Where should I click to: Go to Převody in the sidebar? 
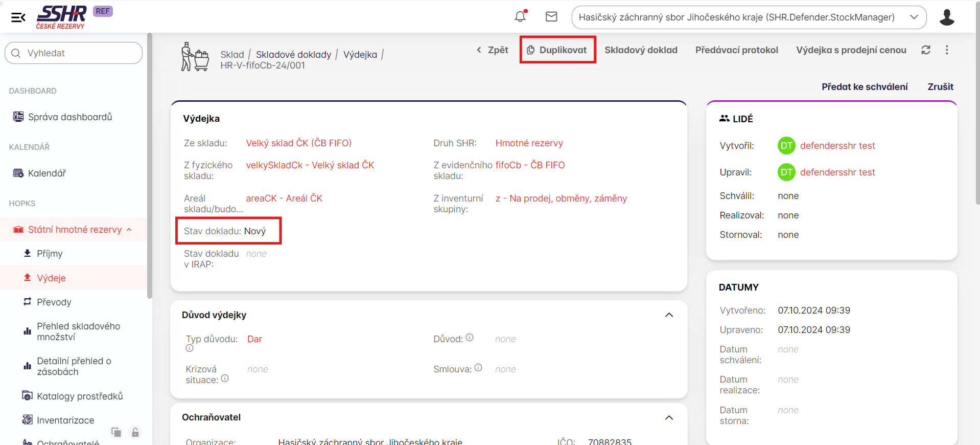pos(54,302)
